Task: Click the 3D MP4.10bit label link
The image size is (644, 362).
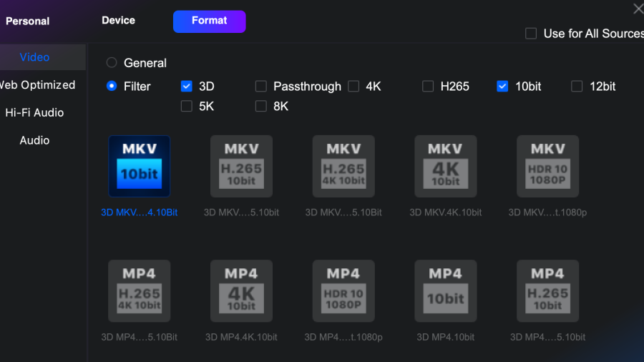Action: point(445,336)
